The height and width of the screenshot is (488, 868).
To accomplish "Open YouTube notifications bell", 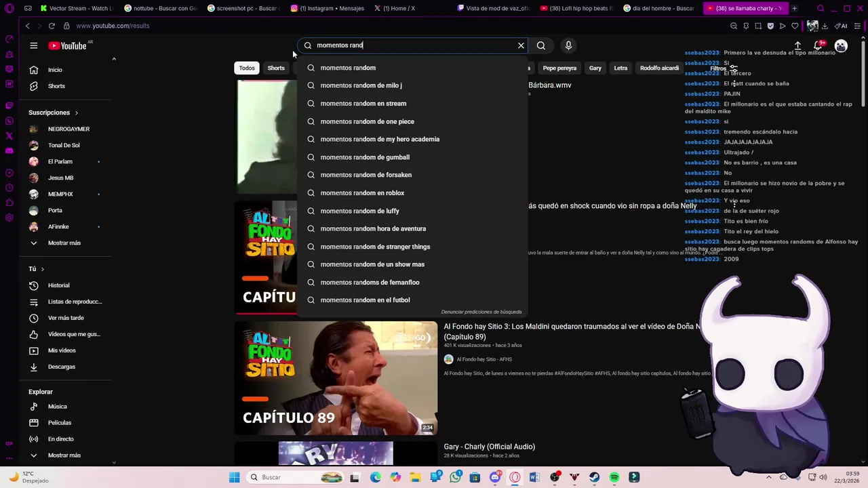I will pos(818,45).
